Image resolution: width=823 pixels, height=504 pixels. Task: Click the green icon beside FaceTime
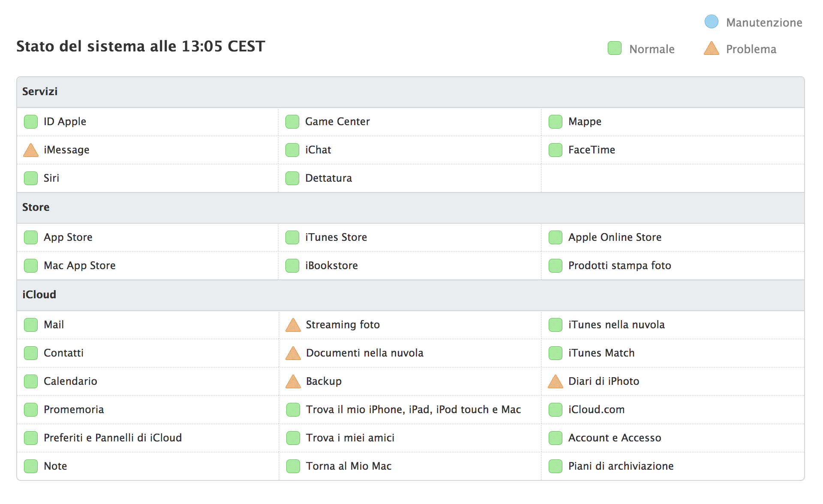tap(556, 150)
